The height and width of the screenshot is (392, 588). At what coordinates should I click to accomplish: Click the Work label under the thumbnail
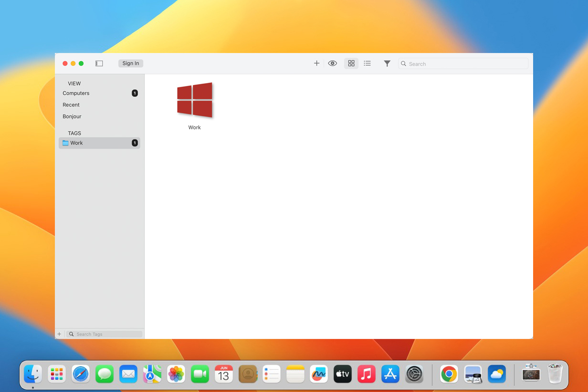(x=195, y=127)
